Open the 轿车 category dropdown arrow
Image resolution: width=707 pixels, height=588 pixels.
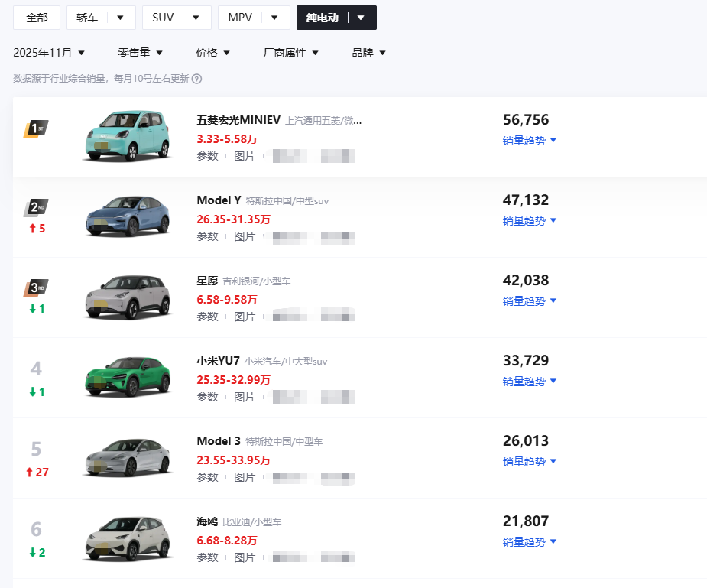click(120, 18)
